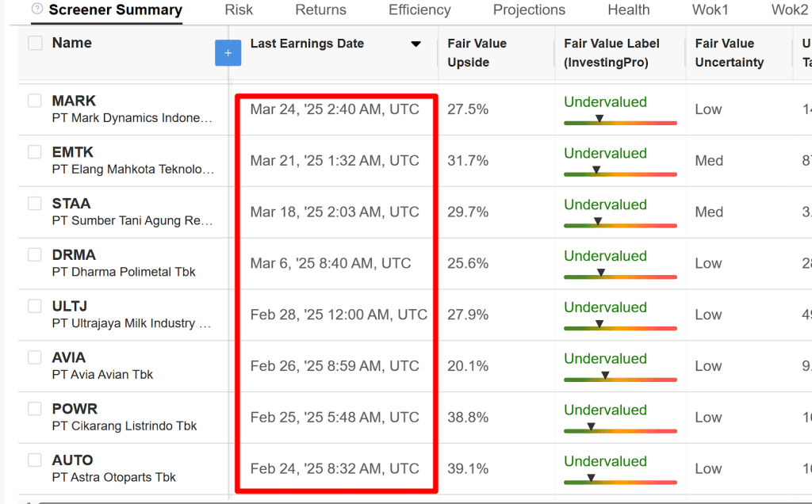The image size is (812, 504).
Task: Click the DRMA ticker link
Action: point(74,255)
